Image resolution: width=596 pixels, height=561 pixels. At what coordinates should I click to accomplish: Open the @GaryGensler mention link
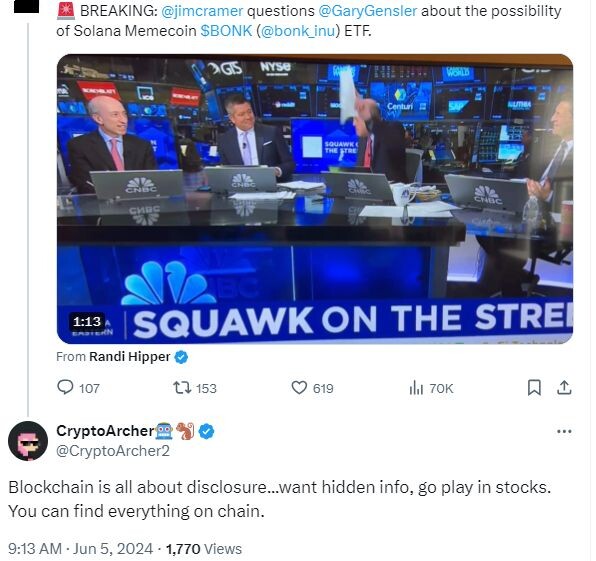point(368,11)
